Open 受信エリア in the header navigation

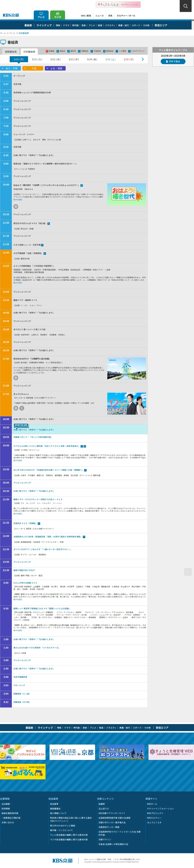click(x=161, y=25)
